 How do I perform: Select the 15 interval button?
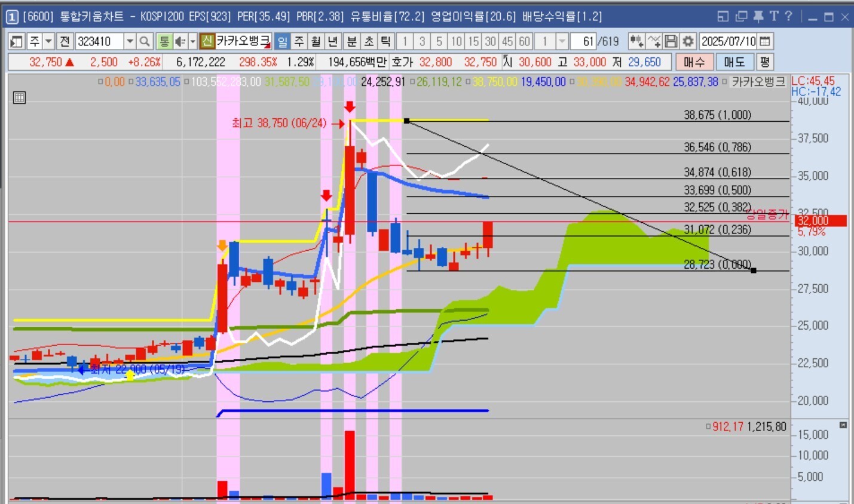click(473, 41)
